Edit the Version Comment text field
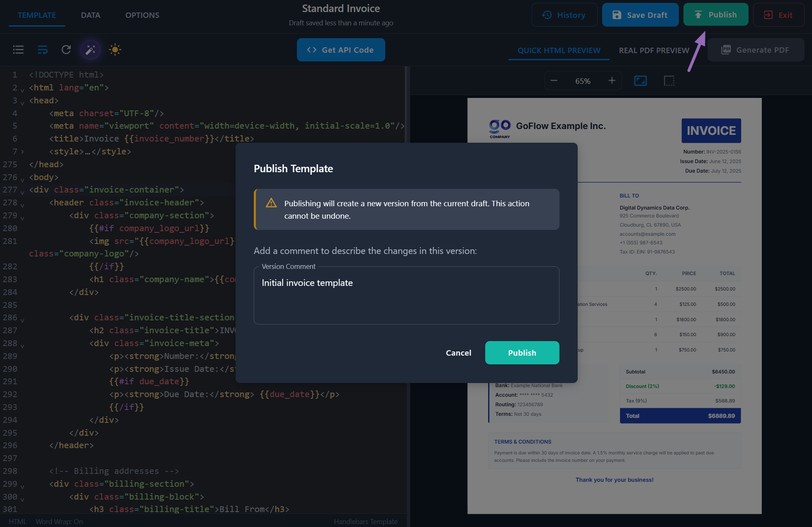The height and width of the screenshot is (527, 812). tap(406, 295)
